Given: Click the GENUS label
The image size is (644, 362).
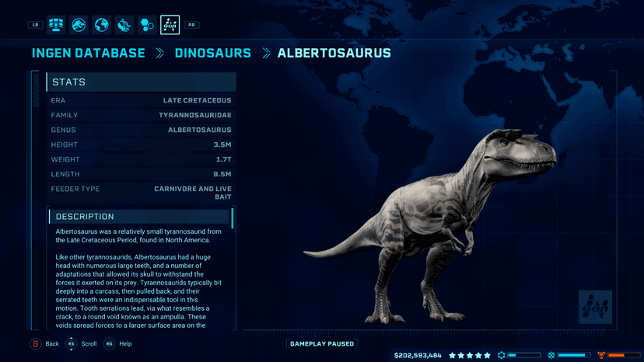Looking at the screenshot, I should tap(63, 130).
